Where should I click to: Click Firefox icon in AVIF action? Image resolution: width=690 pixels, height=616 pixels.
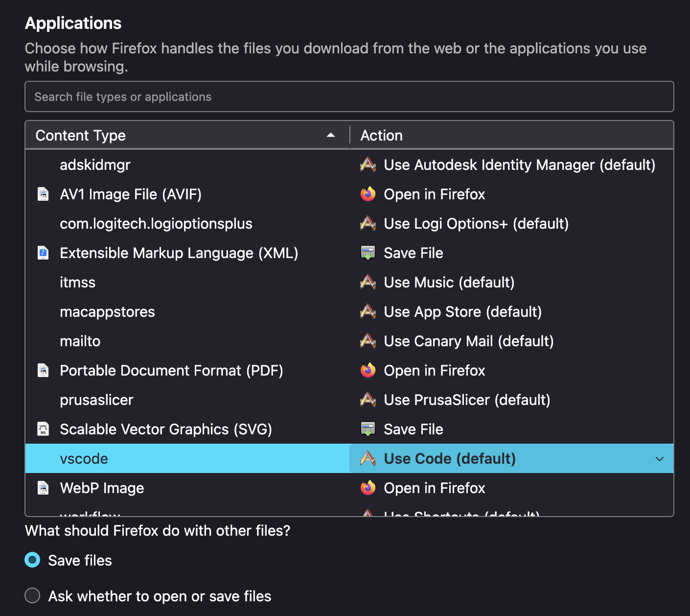[x=368, y=194]
